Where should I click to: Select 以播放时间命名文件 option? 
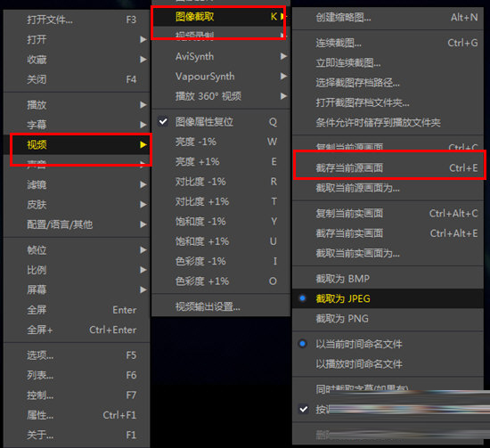[x=388, y=364]
